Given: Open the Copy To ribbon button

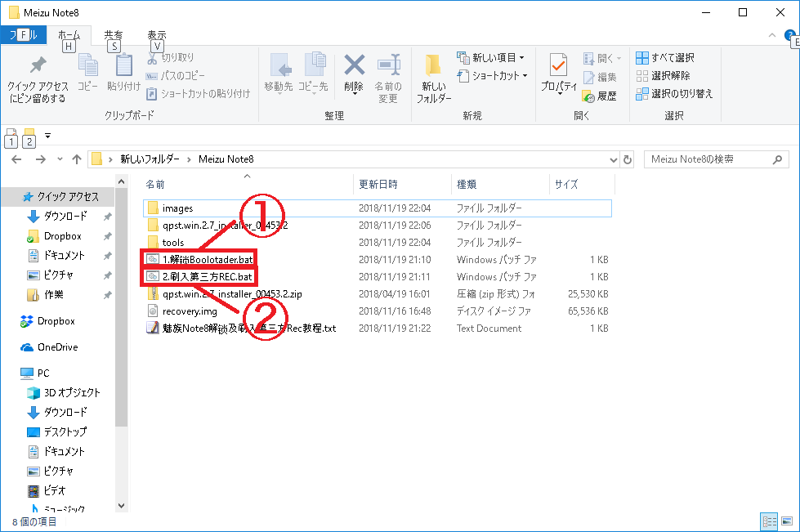Looking at the screenshot, I should 313,73.
